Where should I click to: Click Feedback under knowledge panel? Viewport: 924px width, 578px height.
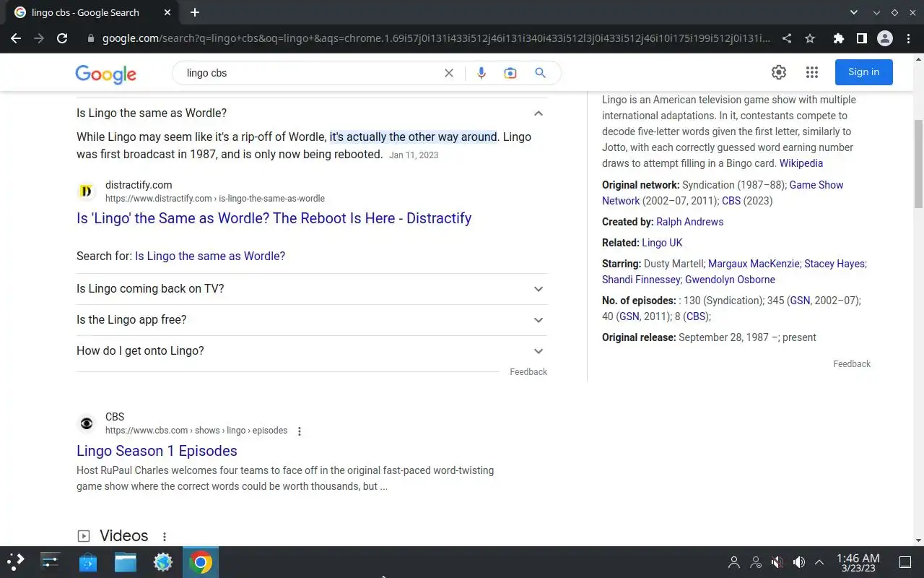pos(852,364)
